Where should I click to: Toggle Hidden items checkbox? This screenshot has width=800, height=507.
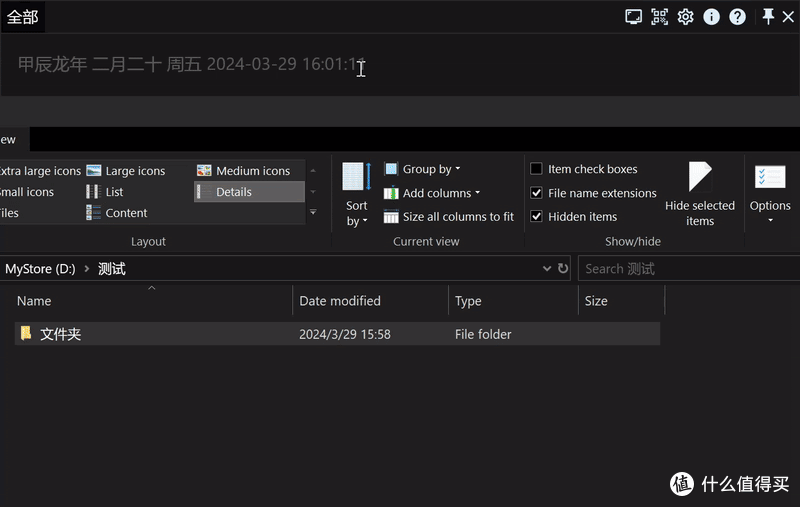[536, 216]
